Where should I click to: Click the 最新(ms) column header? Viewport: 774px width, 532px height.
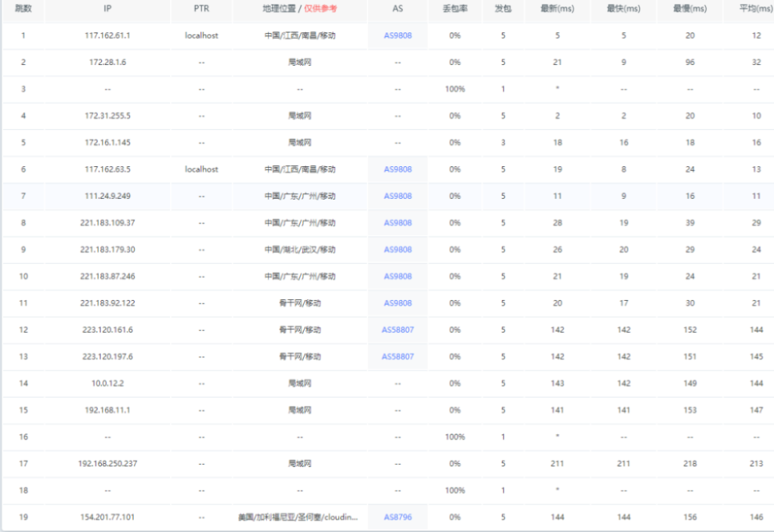557,8
